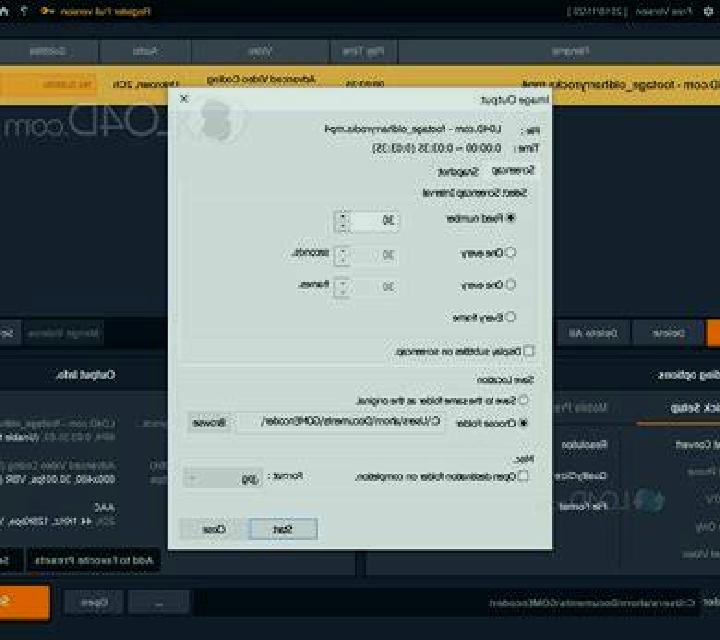Click the fixed number stepper arrows
Viewport: 720px width, 640px height.
pos(342,221)
